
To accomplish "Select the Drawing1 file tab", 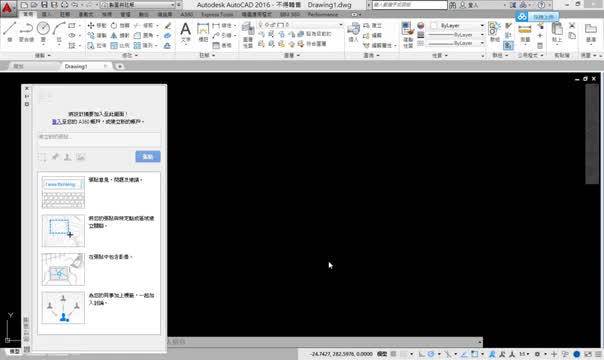I will [76, 66].
